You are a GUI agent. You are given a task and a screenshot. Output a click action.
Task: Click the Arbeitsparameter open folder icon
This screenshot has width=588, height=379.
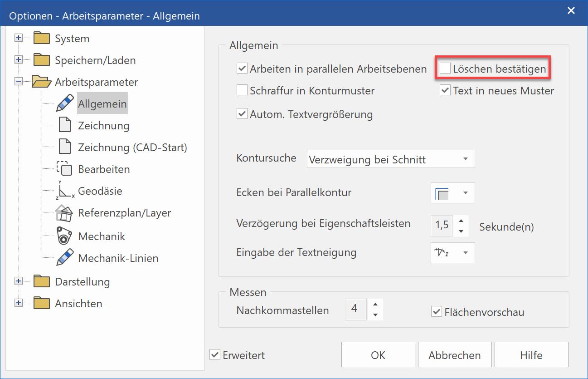tap(42, 82)
